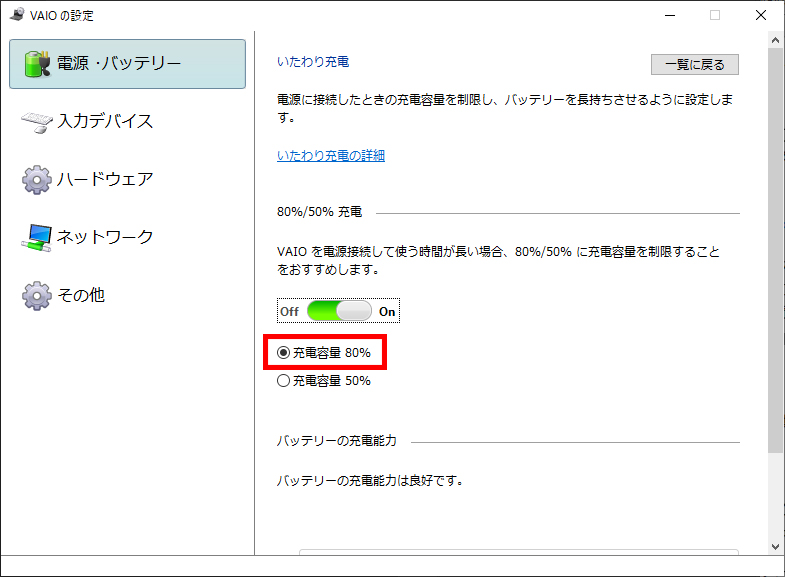The width and height of the screenshot is (785, 577).
Task: Click the バッテリーの充電能力 section label
Action: [x=336, y=441]
